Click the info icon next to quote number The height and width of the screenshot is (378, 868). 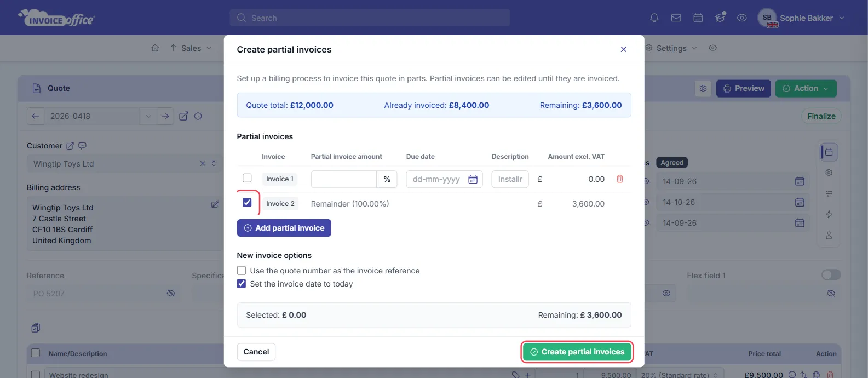(198, 116)
